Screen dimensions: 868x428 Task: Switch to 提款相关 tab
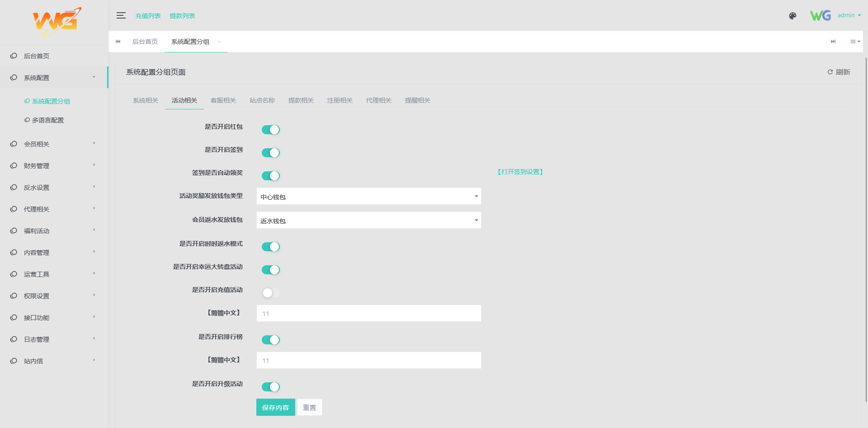tap(301, 100)
